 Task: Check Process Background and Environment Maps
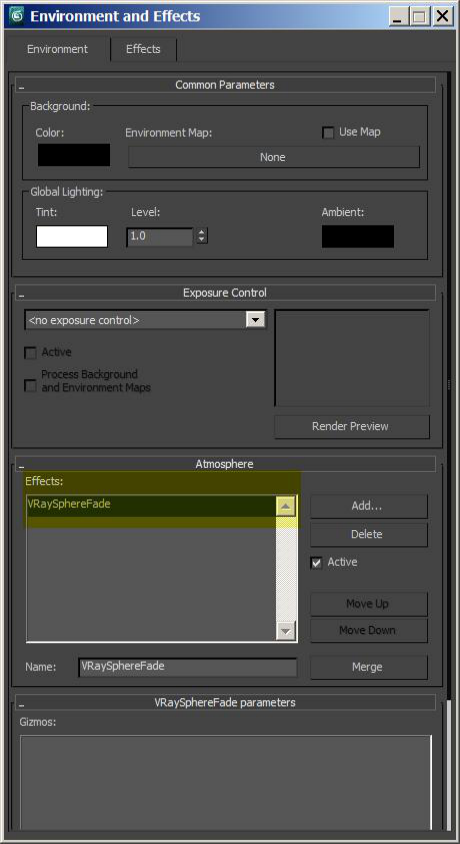coord(31,386)
